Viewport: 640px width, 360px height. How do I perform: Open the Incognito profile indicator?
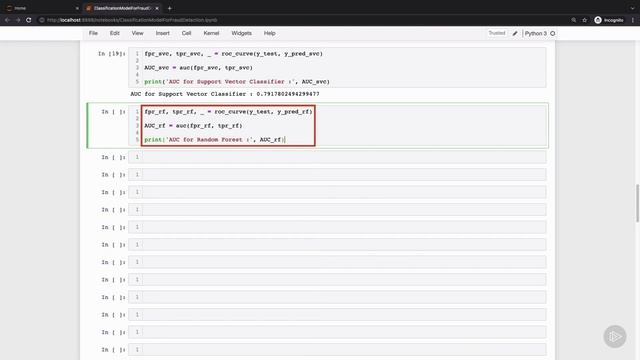[x=609, y=20]
